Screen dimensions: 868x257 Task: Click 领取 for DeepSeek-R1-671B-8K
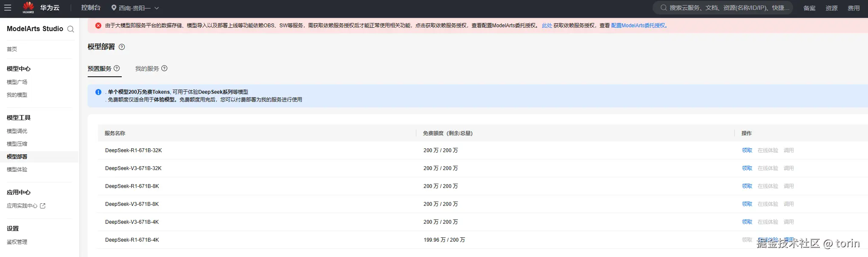click(747, 186)
